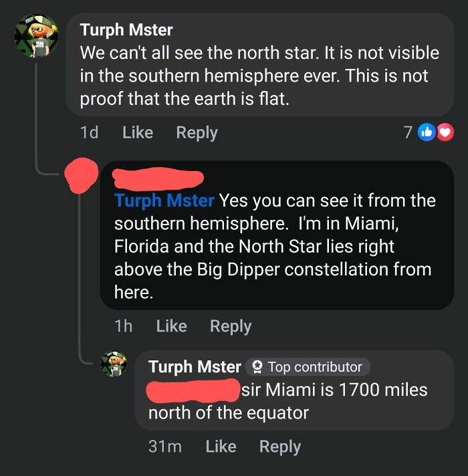Screen dimensions: 468x476
Task: Like the comment posted 1d ago
Action: (x=138, y=132)
